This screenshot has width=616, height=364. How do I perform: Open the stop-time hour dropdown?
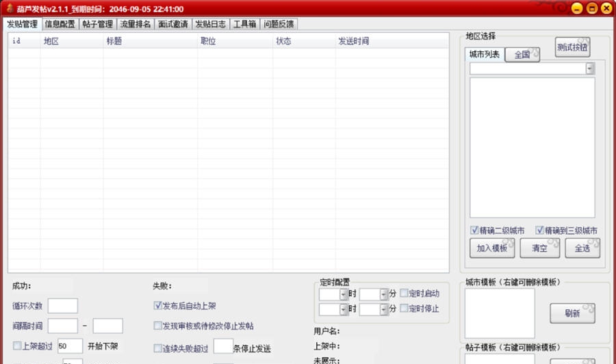344,309
